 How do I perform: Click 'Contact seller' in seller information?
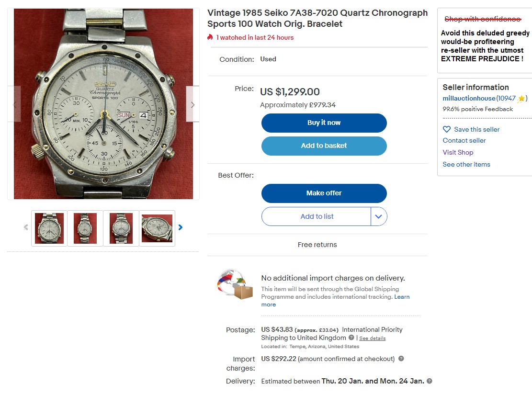tap(464, 140)
